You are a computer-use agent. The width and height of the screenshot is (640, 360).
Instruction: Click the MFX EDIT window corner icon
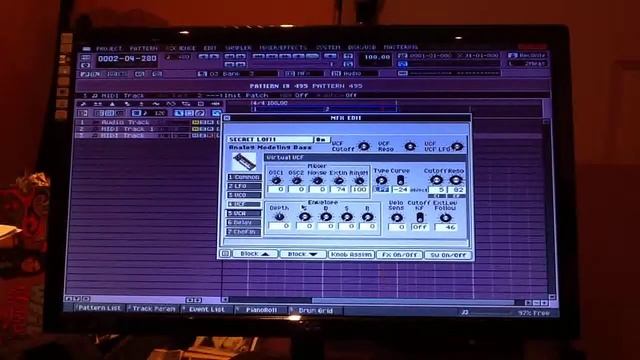(x=227, y=118)
